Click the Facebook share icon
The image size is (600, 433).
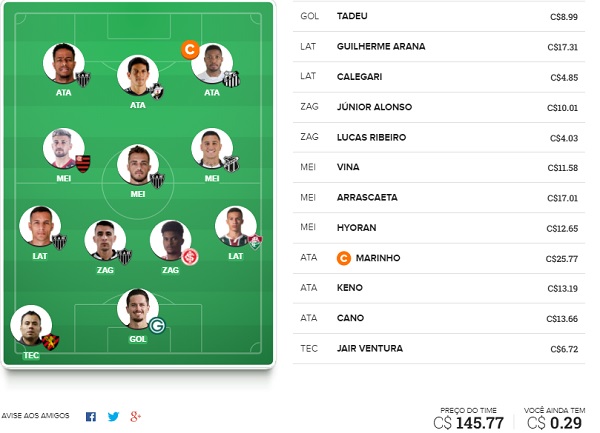pyautogui.click(x=91, y=417)
